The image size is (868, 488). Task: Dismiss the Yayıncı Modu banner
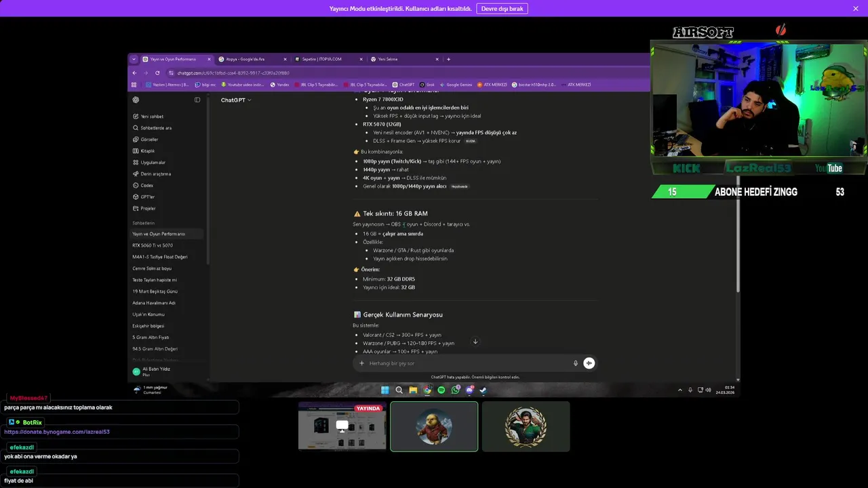click(856, 9)
